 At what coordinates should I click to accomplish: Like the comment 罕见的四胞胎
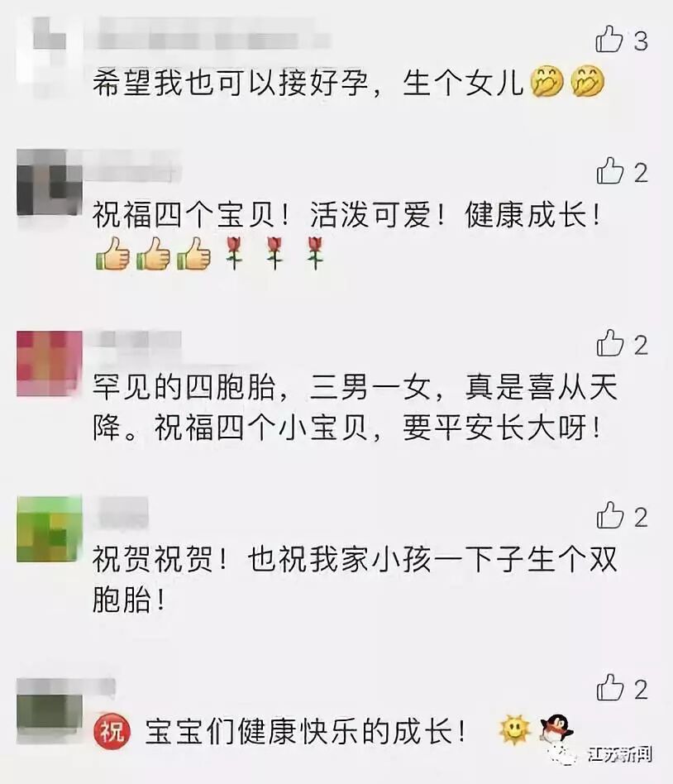pos(610,344)
